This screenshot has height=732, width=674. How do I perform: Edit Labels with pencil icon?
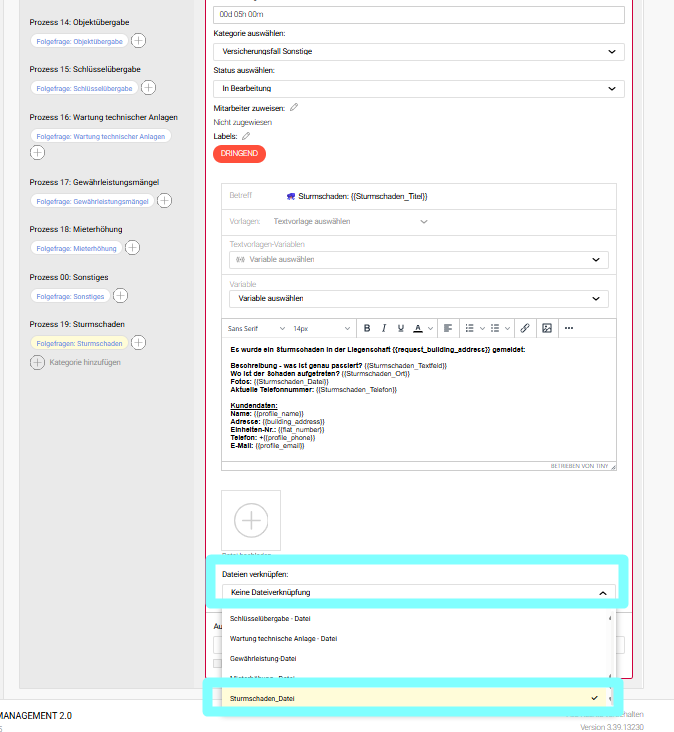246,136
